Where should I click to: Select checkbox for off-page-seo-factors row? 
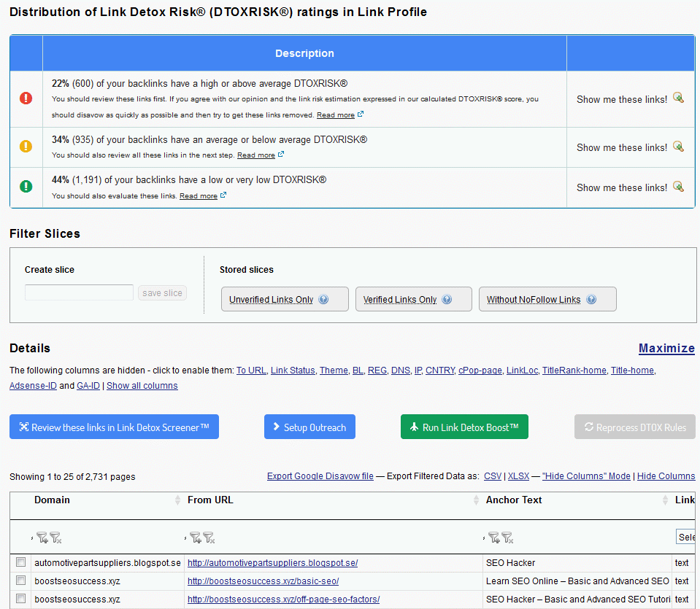(x=21, y=600)
